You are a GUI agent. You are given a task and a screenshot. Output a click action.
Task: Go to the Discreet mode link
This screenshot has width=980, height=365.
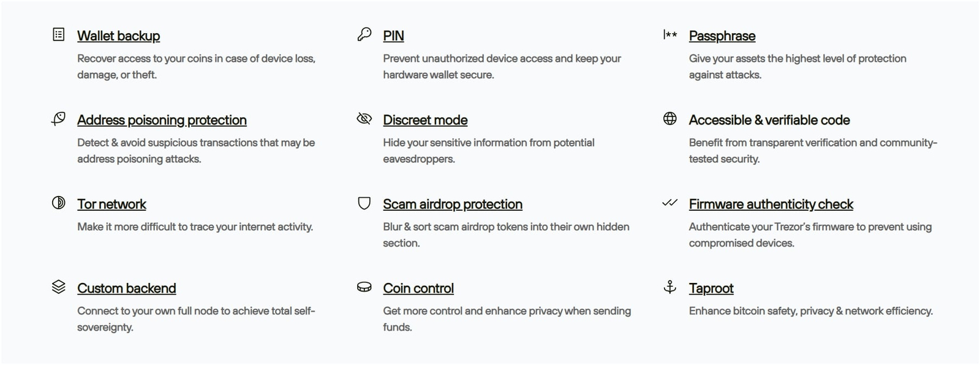click(x=425, y=120)
